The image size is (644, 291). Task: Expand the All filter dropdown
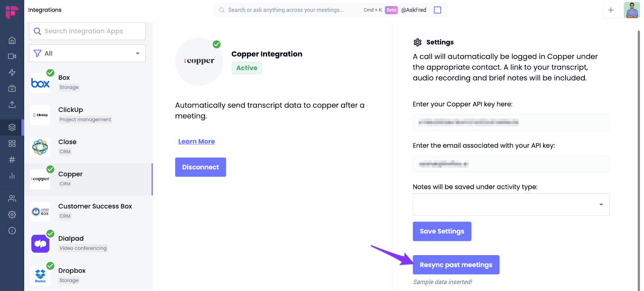click(x=87, y=54)
